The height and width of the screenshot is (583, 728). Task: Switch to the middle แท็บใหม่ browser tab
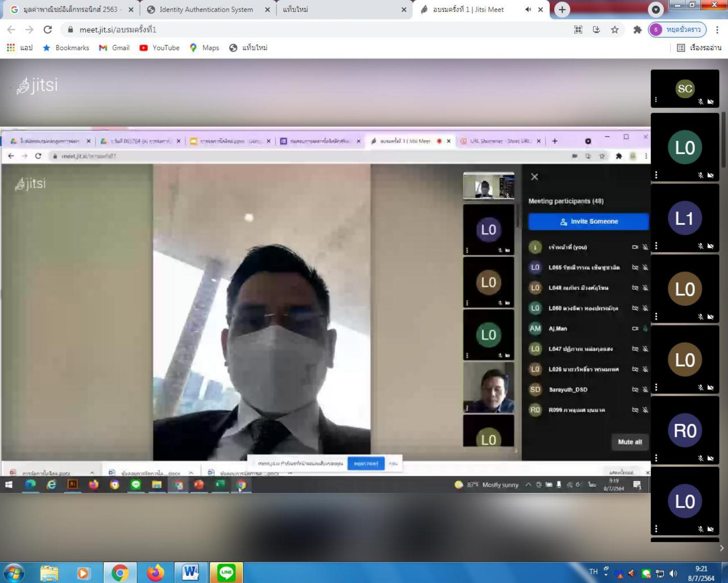[x=338, y=9]
